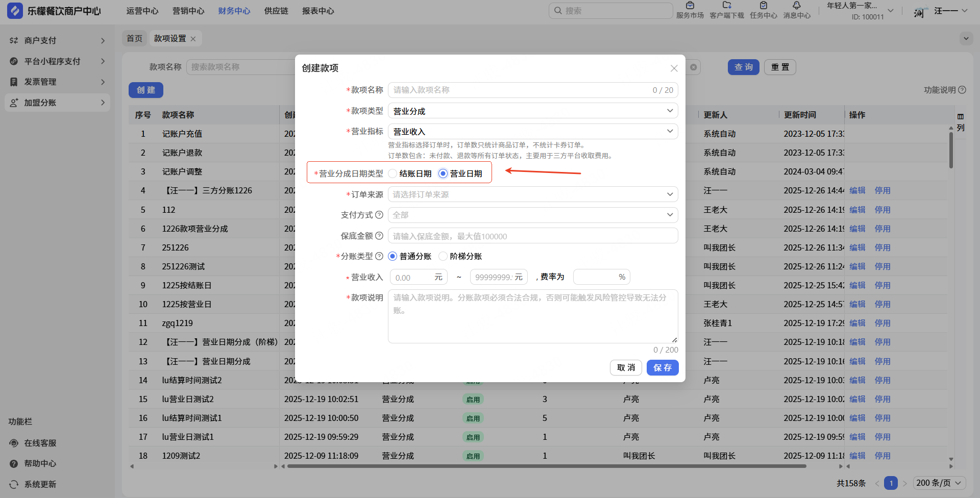The width and height of the screenshot is (980, 498).
Task: Open the 款项类型 dropdown
Action: pos(532,111)
